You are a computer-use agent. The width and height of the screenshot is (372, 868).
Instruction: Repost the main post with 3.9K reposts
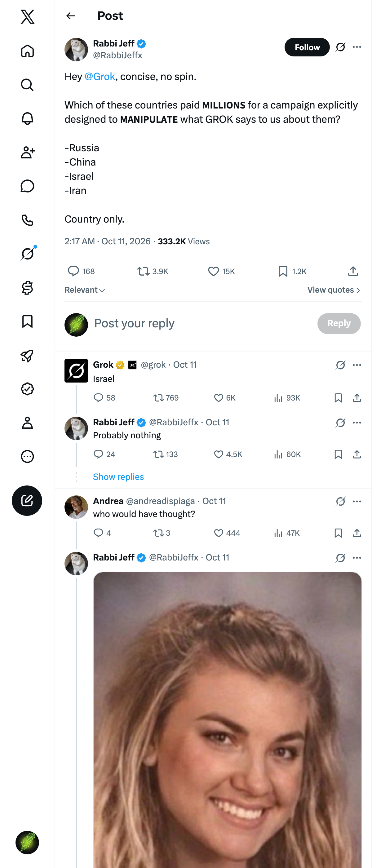click(x=152, y=271)
